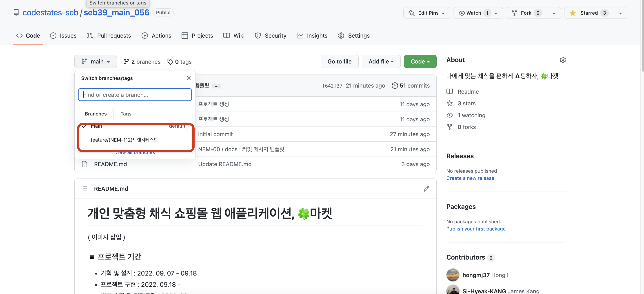Open README table of contents icon
This screenshot has height=294, width=644.
[84, 189]
